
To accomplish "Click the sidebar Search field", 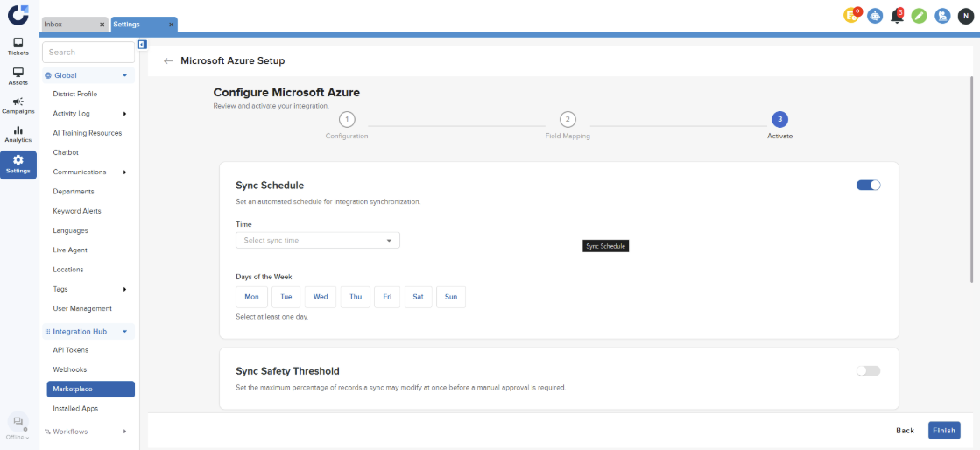I will click(88, 53).
